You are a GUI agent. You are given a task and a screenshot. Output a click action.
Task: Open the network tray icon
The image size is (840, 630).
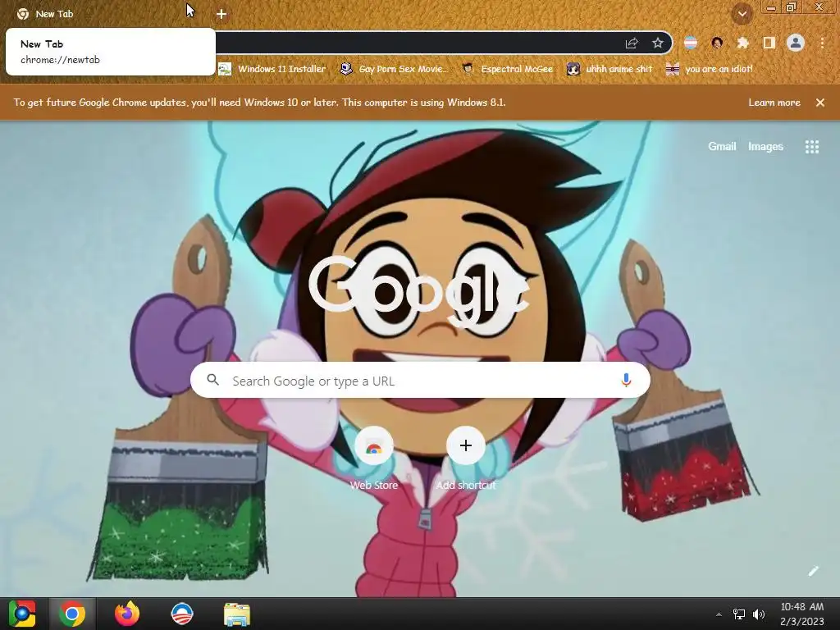tap(739, 614)
